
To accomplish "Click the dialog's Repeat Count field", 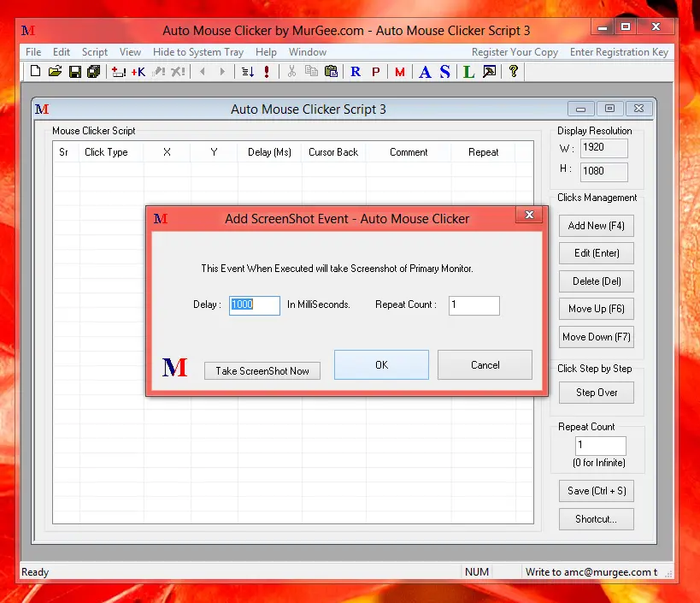I will point(474,305).
